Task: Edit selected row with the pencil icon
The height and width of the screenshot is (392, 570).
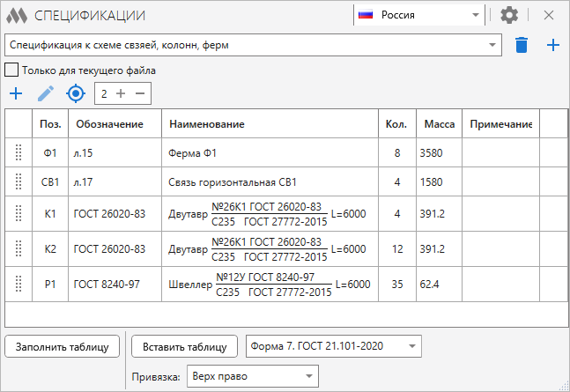Action: [46, 93]
